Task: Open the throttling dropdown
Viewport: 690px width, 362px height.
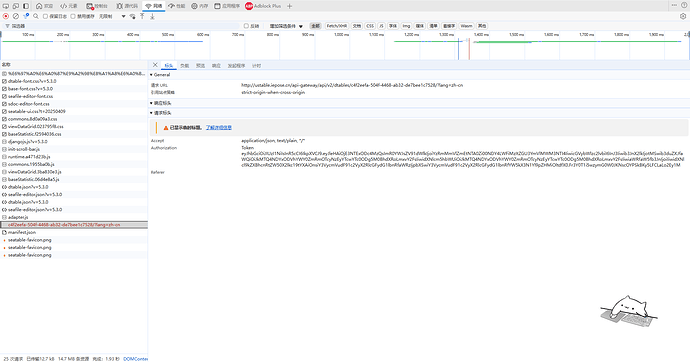Action: coord(112,16)
